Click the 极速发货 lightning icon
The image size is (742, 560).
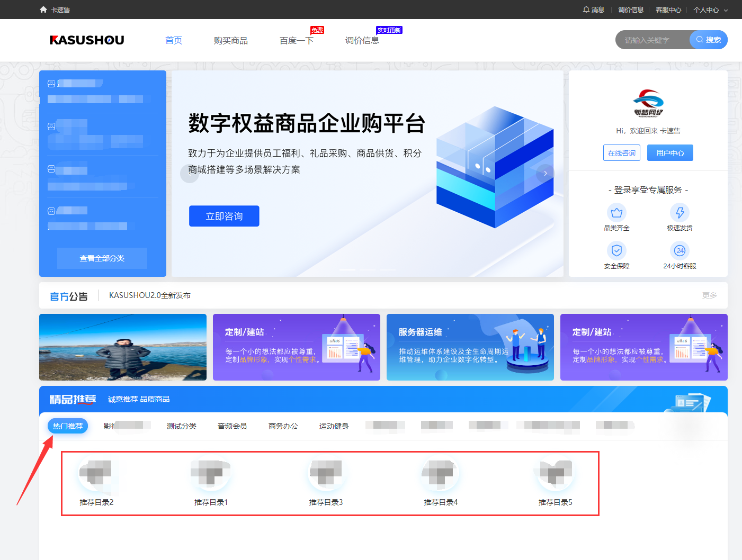tap(680, 213)
